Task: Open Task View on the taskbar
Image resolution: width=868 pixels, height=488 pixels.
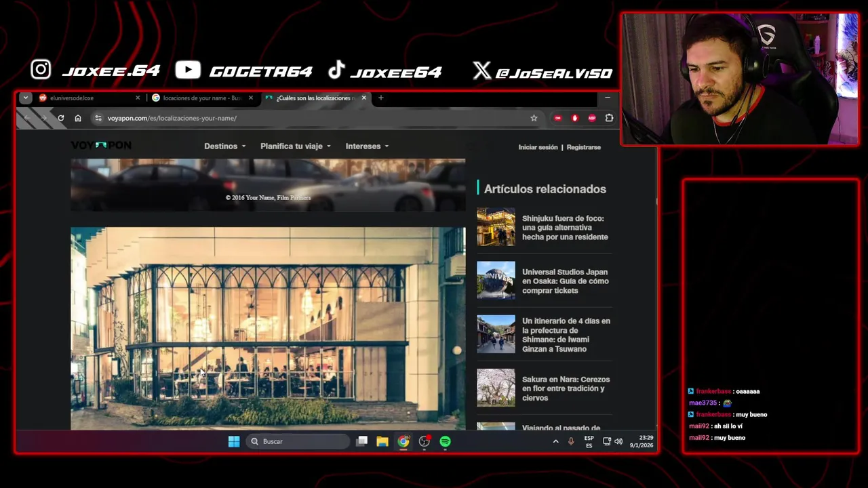Action: pos(362,441)
